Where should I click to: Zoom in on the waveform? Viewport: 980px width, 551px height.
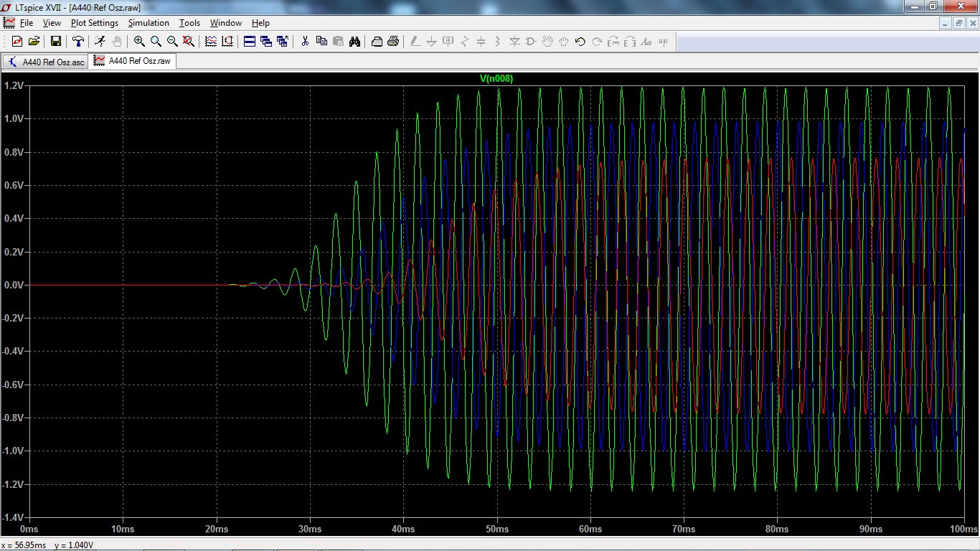tap(139, 41)
